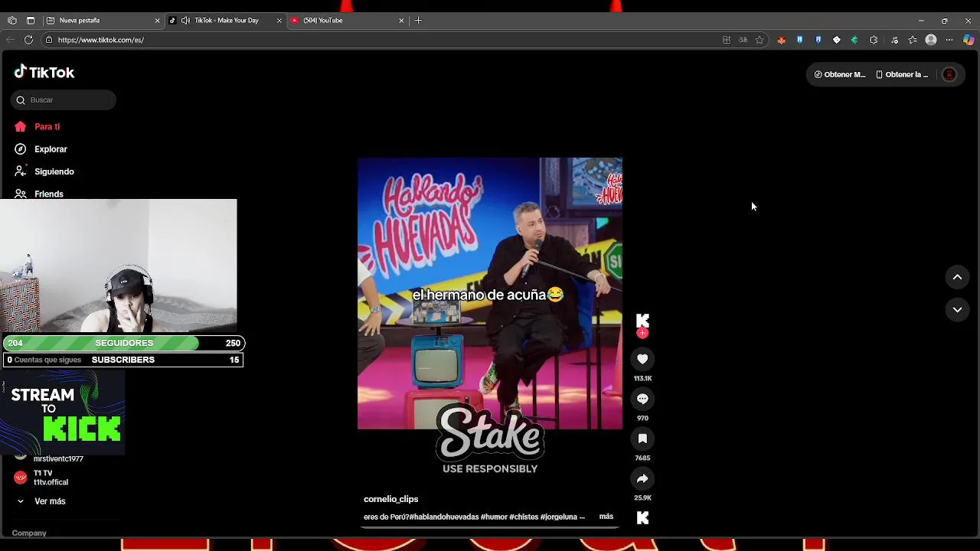
Task: Click the 113.1K likes count
Action: point(642,378)
